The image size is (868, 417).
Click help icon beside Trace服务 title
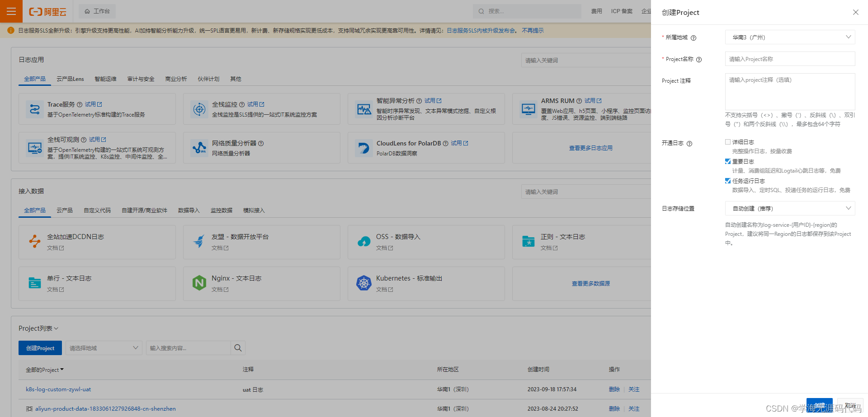[x=80, y=104]
